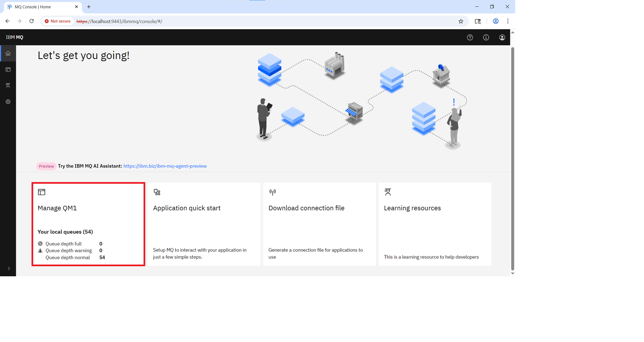The height and width of the screenshot is (342, 644).
Task: Click the Learning resources tile icon
Action: tap(388, 192)
